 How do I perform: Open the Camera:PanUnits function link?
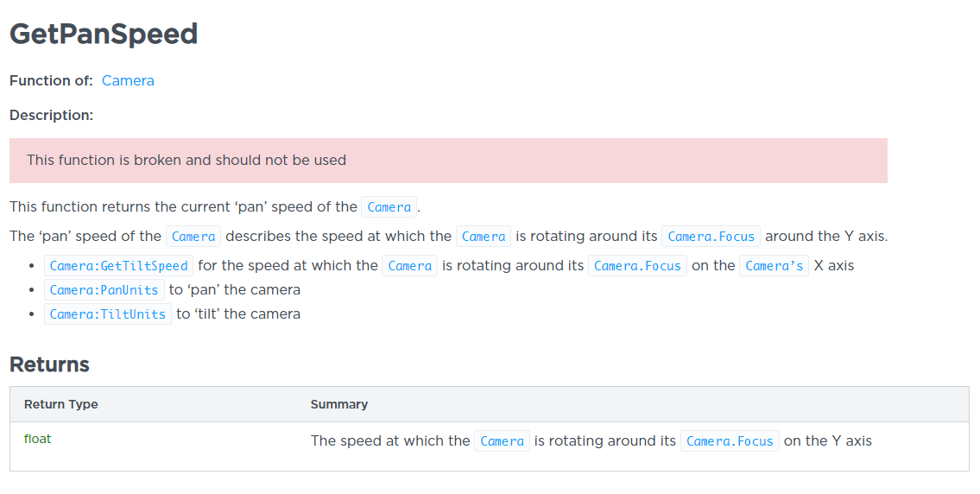click(104, 290)
